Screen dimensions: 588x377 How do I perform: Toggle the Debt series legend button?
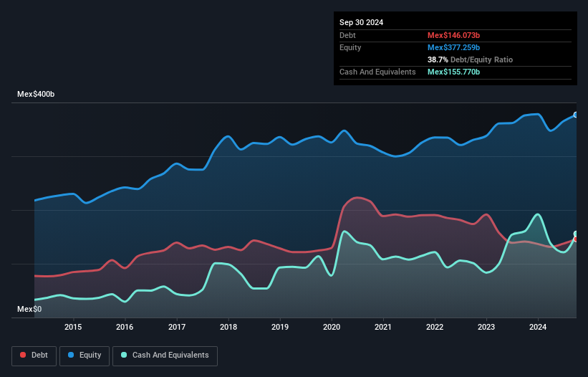point(34,355)
